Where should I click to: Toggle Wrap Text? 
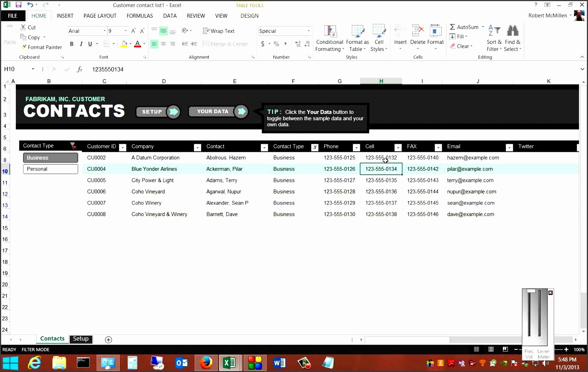click(x=218, y=31)
